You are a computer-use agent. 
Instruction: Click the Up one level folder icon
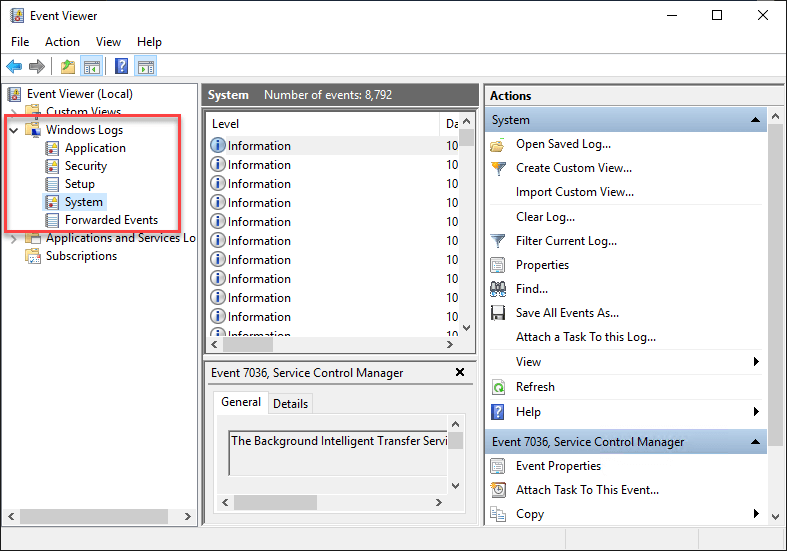point(68,66)
